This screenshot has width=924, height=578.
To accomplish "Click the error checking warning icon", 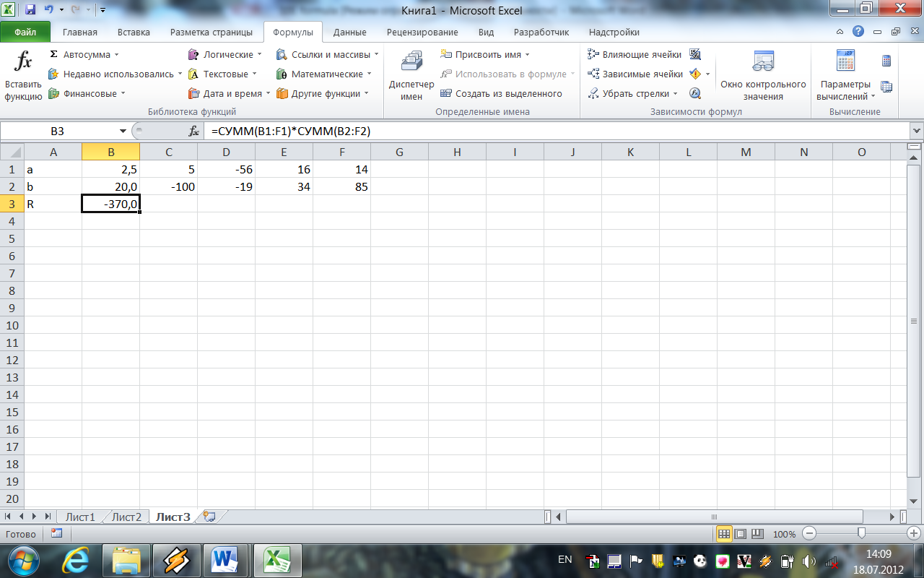I will pyautogui.click(x=695, y=74).
